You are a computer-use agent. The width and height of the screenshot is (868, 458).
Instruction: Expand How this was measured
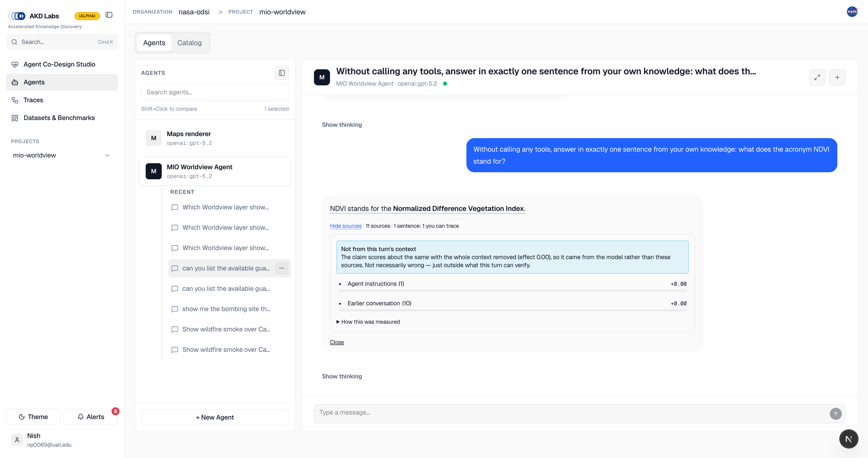click(x=368, y=322)
